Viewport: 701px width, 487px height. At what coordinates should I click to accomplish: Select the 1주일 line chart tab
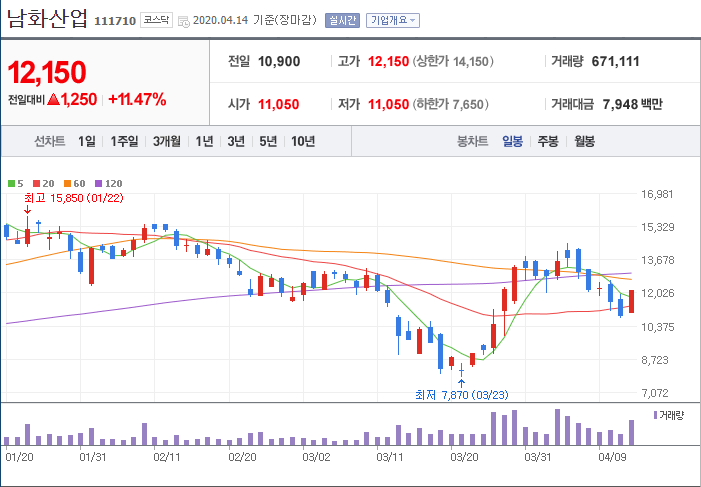124,142
